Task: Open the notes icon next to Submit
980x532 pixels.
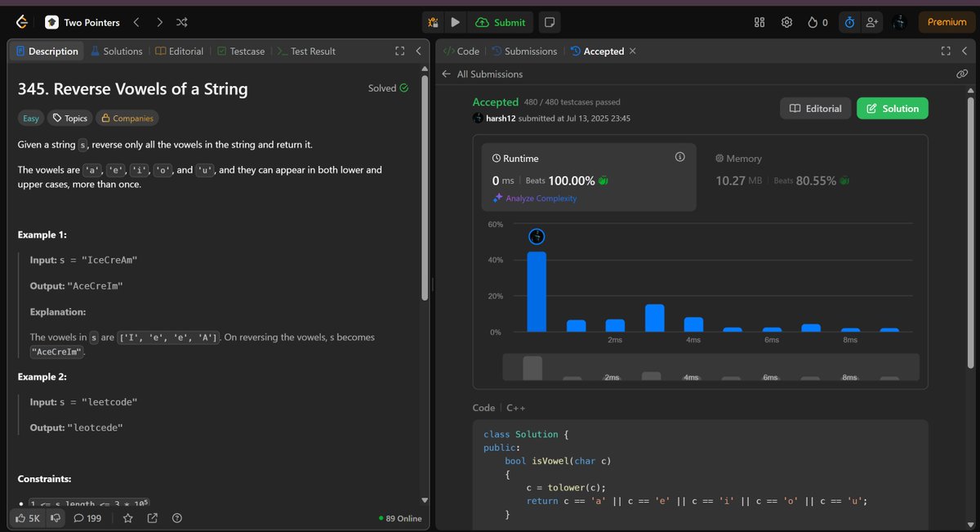Action: point(550,22)
